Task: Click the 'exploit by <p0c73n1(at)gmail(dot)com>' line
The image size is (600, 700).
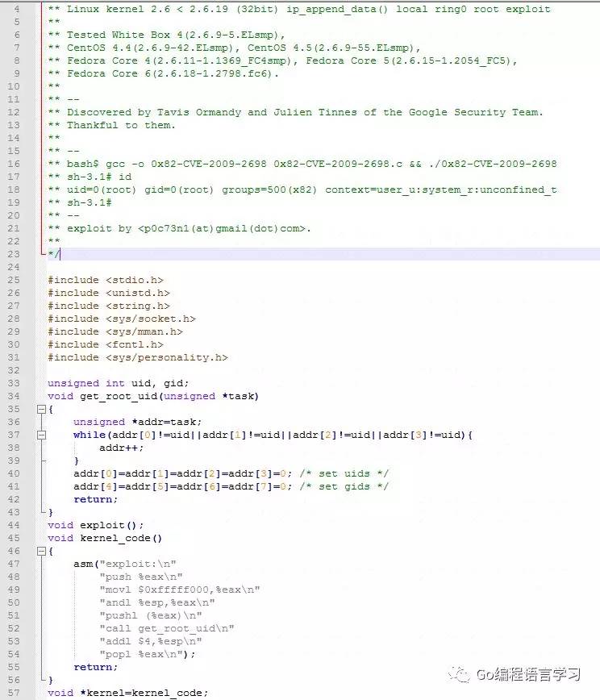Action: [180, 228]
